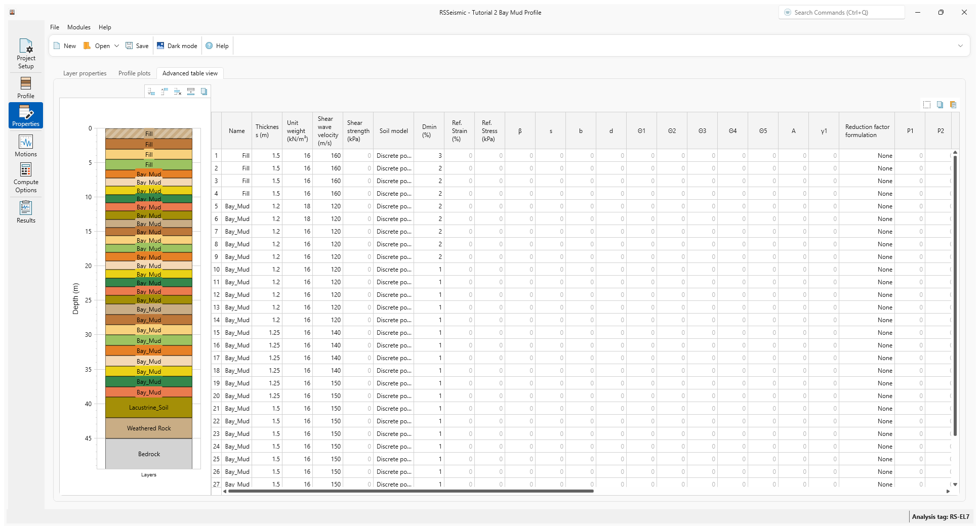980x530 pixels.
Task: Click the Analysis tag RS-EL7 status text
Action: [x=941, y=517]
